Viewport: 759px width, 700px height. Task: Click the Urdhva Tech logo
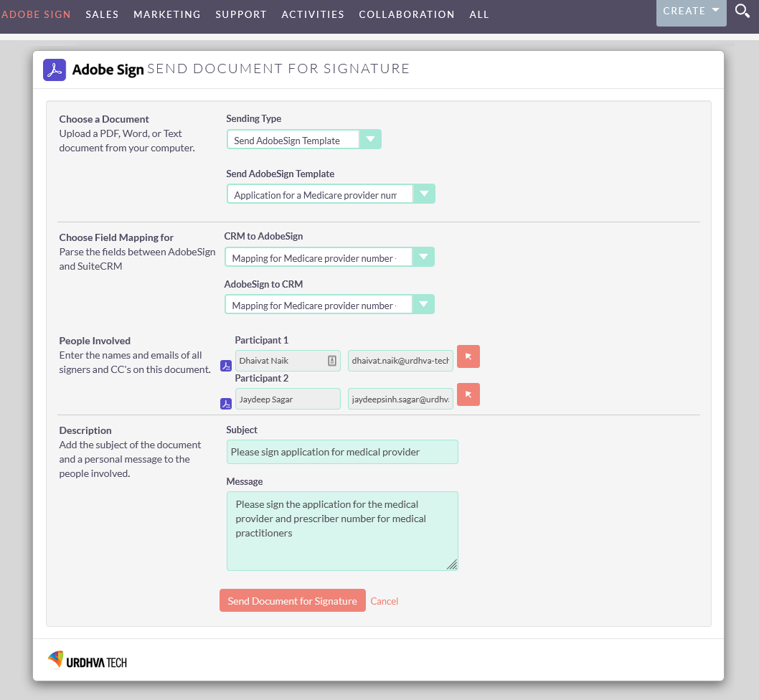[x=88, y=661]
